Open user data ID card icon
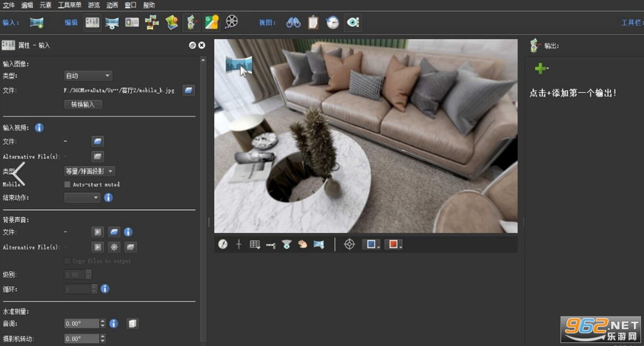This screenshot has height=346, width=644. click(x=132, y=22)
